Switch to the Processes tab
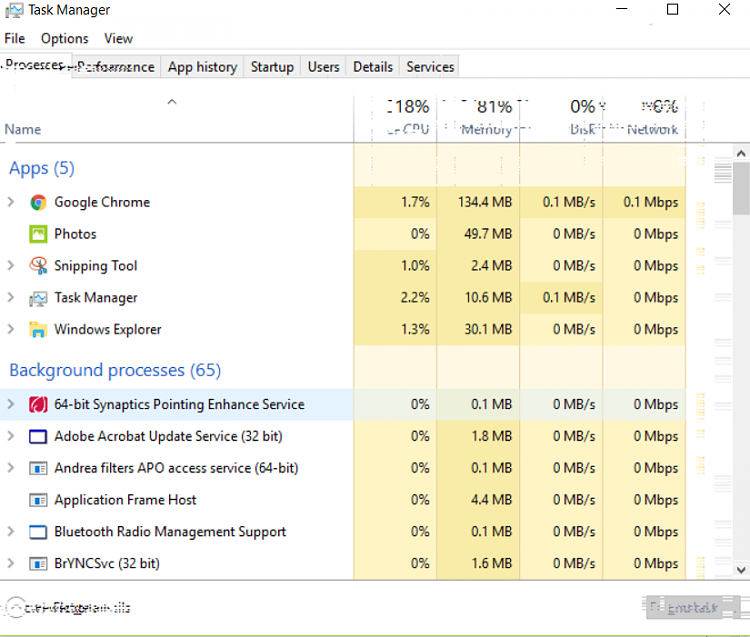The width and height of the screenshot is (750, 637). coord(35,65)
